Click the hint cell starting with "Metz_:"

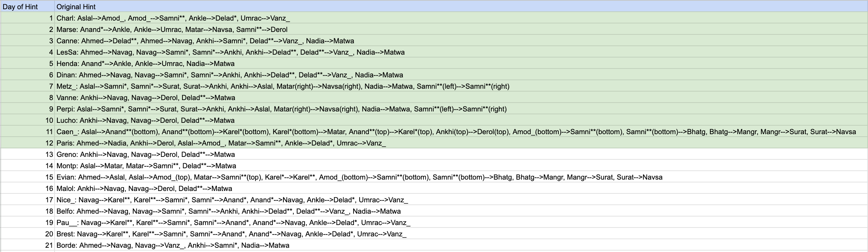(x=461, y=86)
